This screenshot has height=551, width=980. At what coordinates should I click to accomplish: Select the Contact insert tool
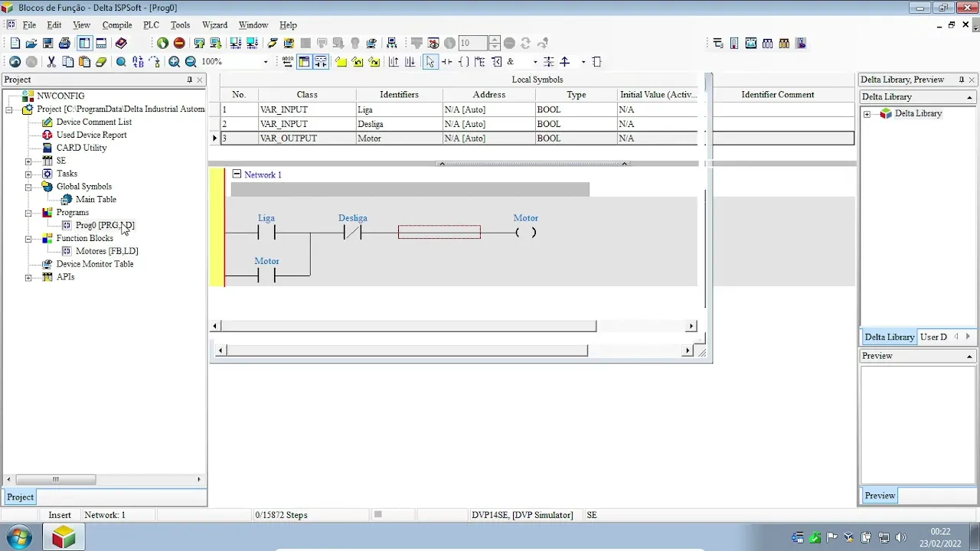pyautogui.click(x=447, y=62)
